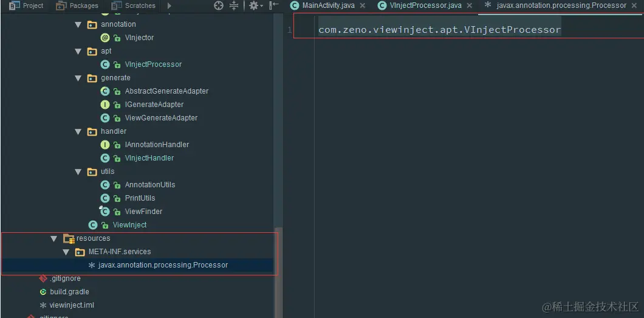This screenshot has height=318, width=644.
Task: Select the VInjector annotation file
Action: [139, 38]
